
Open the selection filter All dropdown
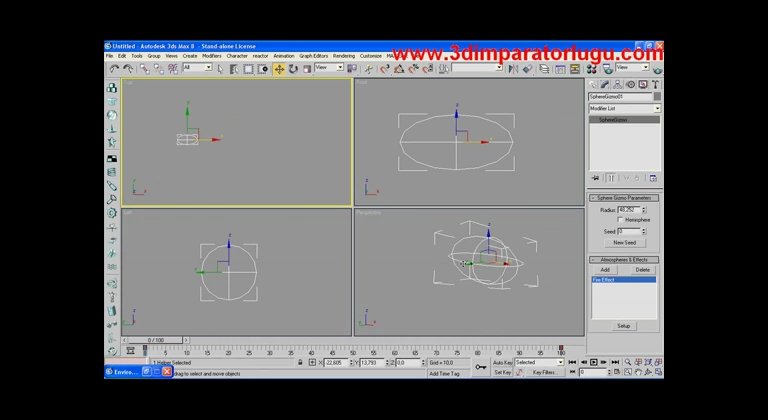click(197, 67)
